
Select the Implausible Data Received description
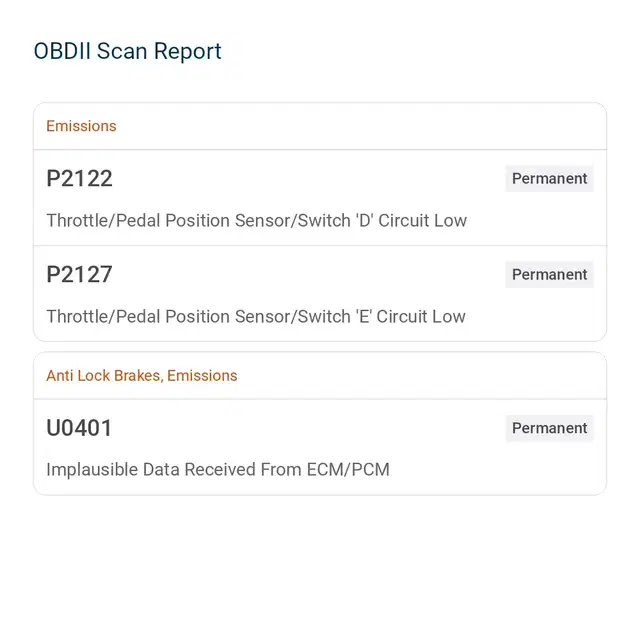click(x=218, y=469)
